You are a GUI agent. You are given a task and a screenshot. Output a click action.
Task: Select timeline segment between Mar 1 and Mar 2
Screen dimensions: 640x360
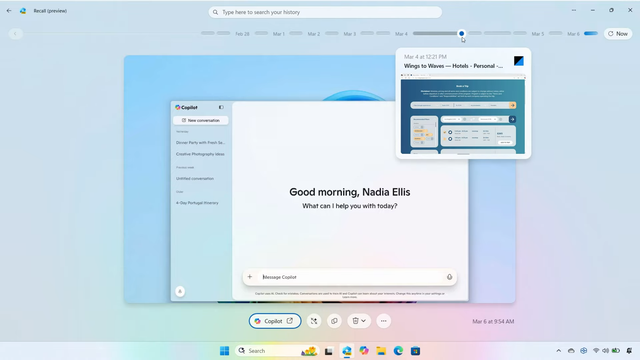(x=296, y=33)
